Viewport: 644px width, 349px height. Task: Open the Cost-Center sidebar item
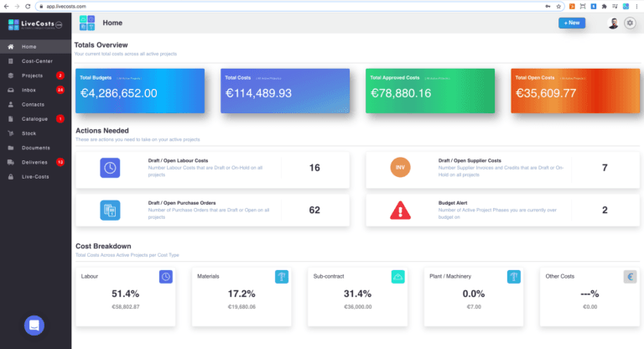tap(39, 61)
